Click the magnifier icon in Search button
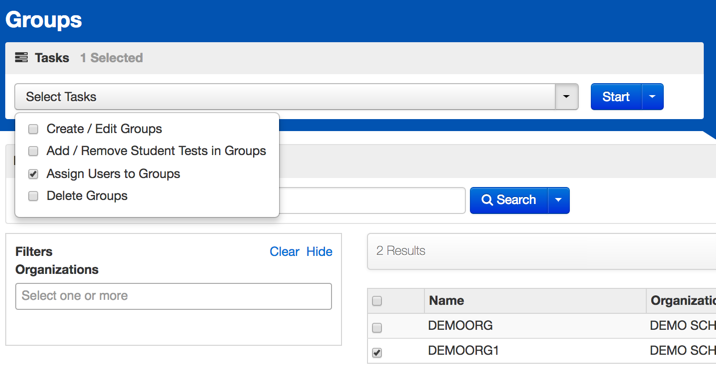This screenshot has width=716, height=389. point(487,200)
